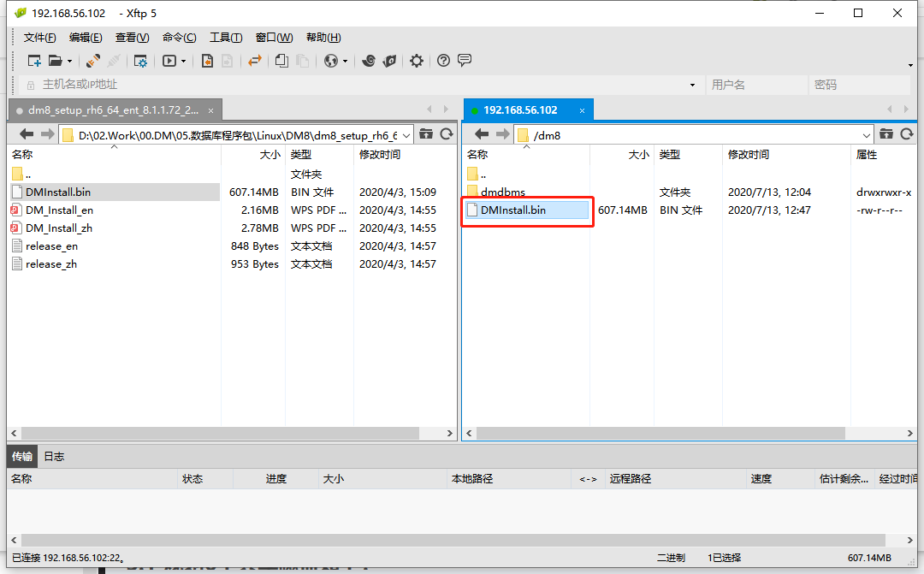
Task: Select local file DM_Install_en
Action: pyautogui.click(x=59, y=210)
